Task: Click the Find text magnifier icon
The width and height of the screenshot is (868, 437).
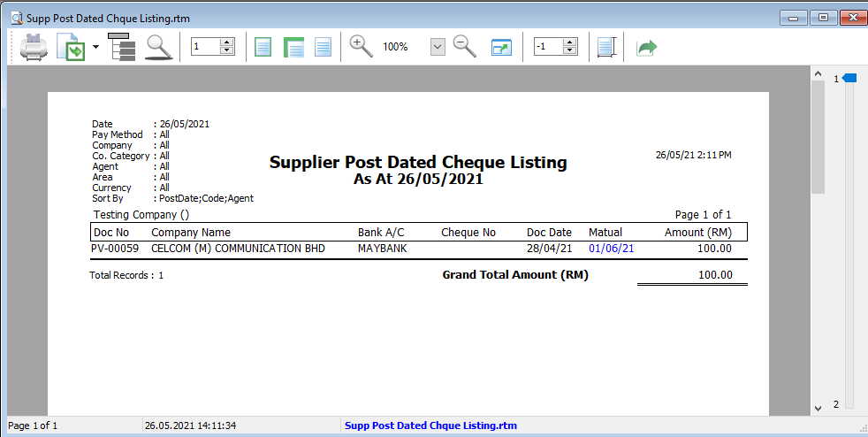Action: 159,47
